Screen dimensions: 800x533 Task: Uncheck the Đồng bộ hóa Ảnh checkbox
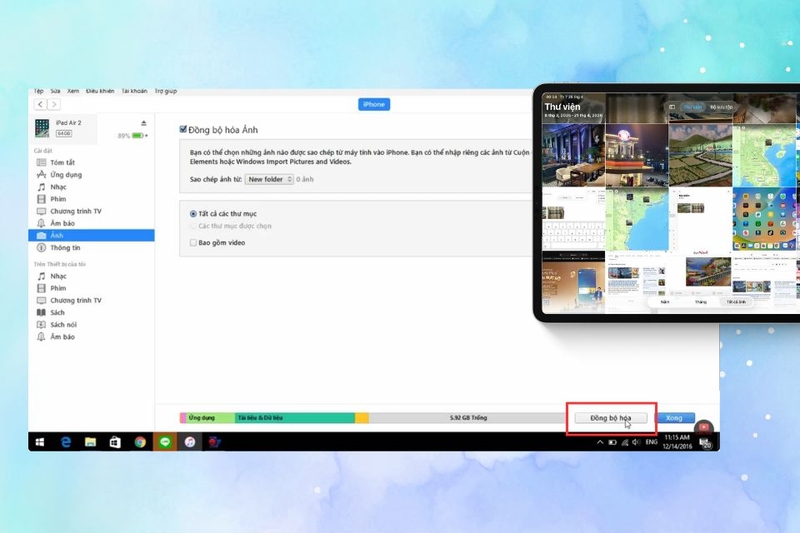click(x=183, y=129)
